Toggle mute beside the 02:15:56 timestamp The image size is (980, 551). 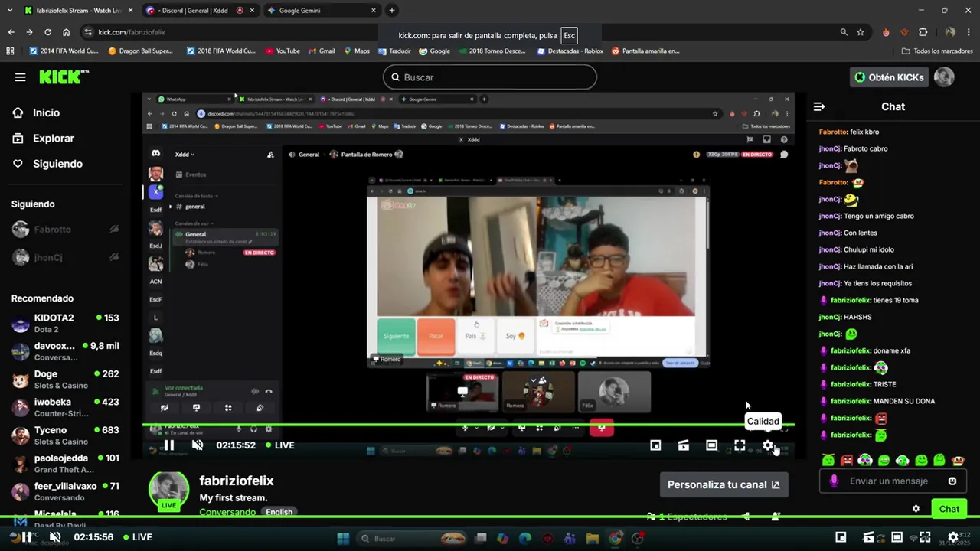pos(55,537)
